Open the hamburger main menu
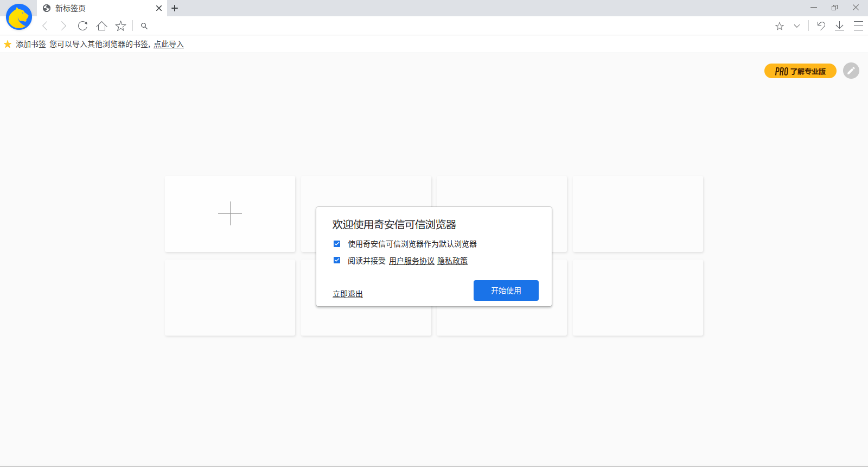The width and height of the screenshot is (868, 467). [858, 26]
